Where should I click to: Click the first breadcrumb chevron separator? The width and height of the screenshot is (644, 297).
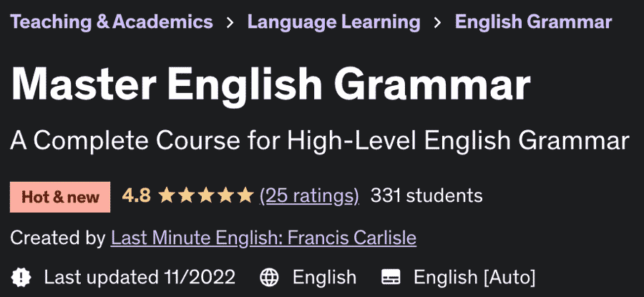[230, 23]
